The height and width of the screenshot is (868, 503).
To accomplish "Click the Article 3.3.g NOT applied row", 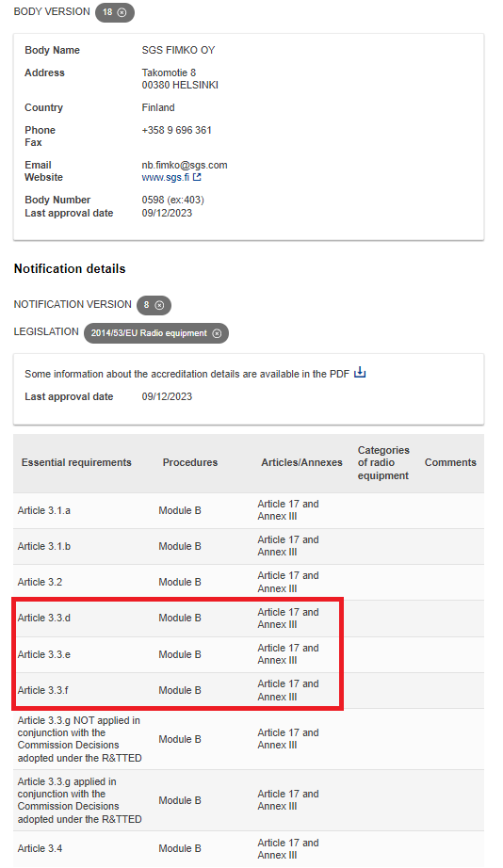I will tap(249, 739).
